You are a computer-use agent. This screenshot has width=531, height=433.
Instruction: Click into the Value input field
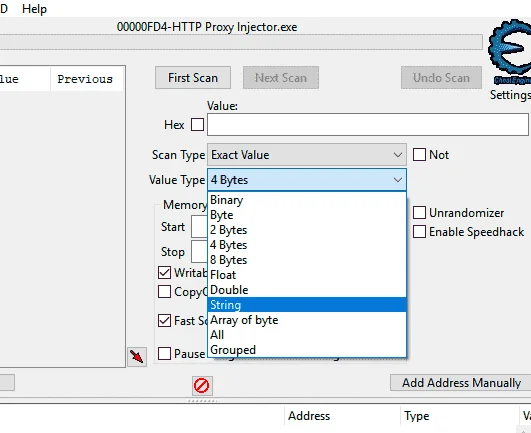368,125
